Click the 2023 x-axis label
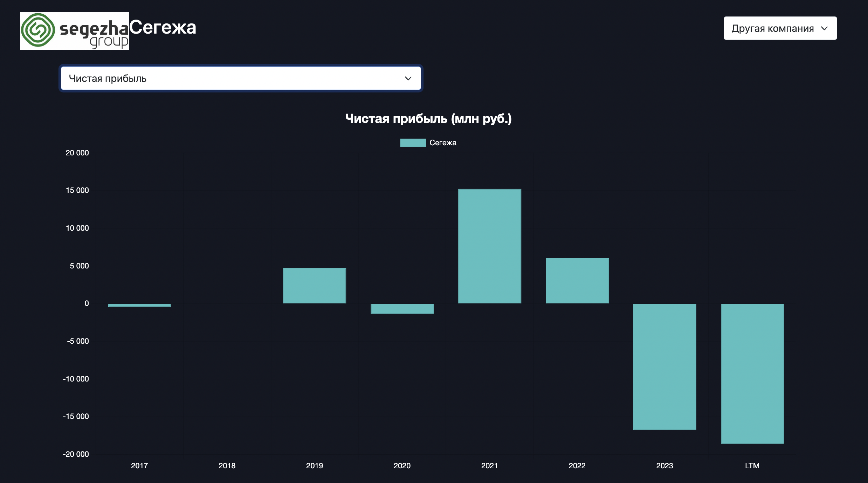 pos(665,466)
